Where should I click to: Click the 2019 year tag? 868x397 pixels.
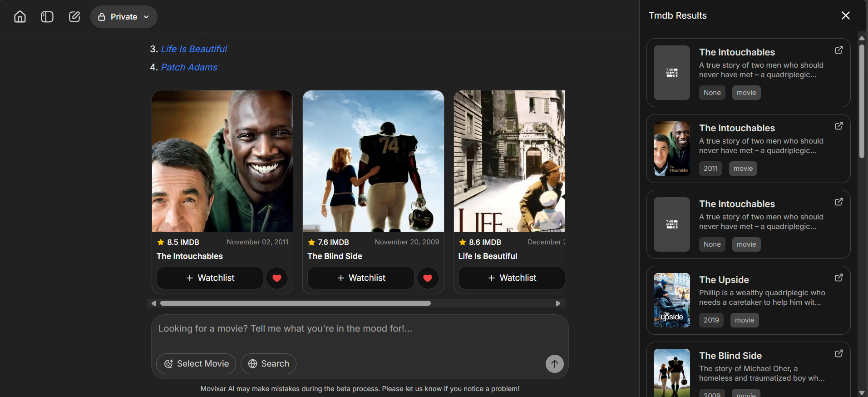pyautogui.click(x=711, y=320)
